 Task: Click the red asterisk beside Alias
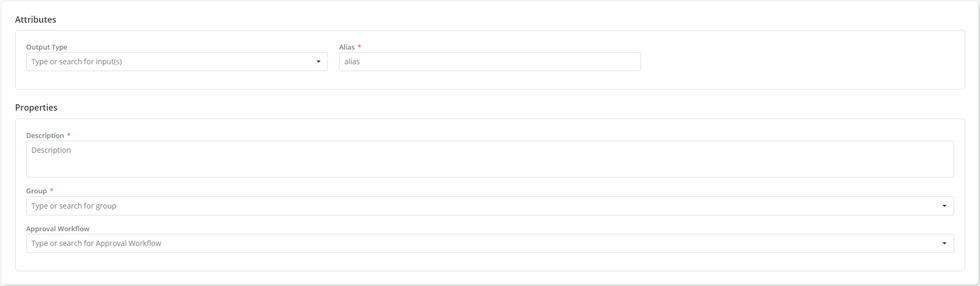360,47
